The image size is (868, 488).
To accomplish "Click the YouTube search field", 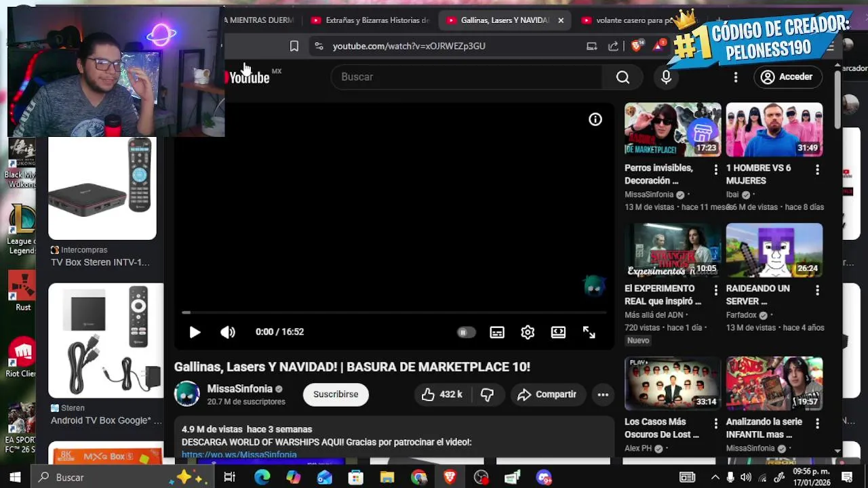I will tap(467, 77).
